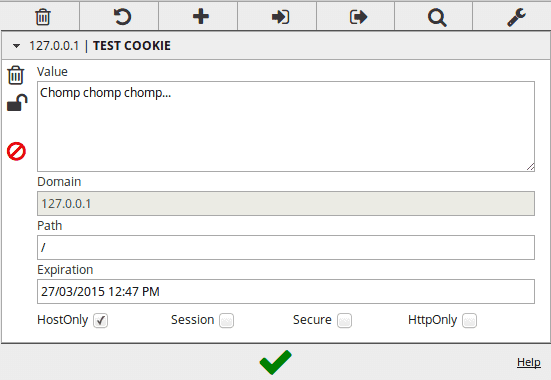Click the TEST COOKIE header title
Image resolution: width=551 pixels, height=380 pixels.
(x=132, y=46)
